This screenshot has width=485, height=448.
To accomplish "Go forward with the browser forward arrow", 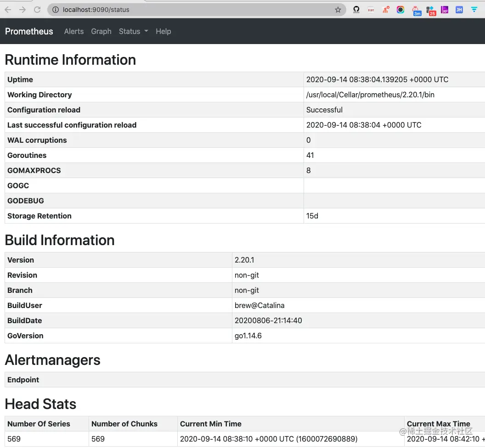I will pyautogui.click(x=23, y=10).
